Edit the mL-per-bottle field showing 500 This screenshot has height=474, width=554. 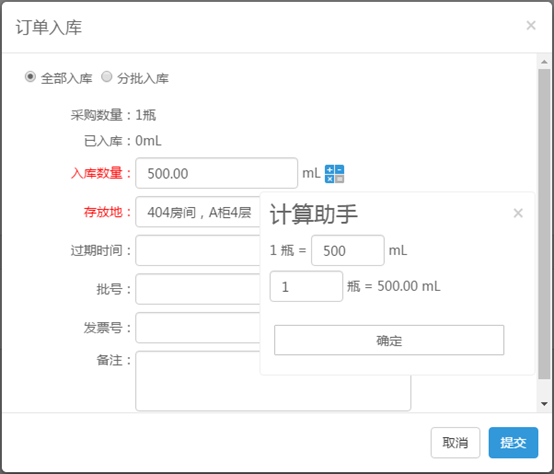[348, 250]
